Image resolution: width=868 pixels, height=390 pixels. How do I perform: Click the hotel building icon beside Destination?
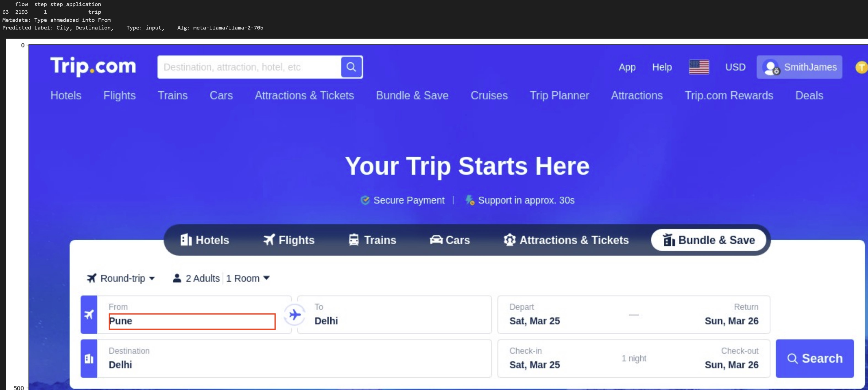89,359
